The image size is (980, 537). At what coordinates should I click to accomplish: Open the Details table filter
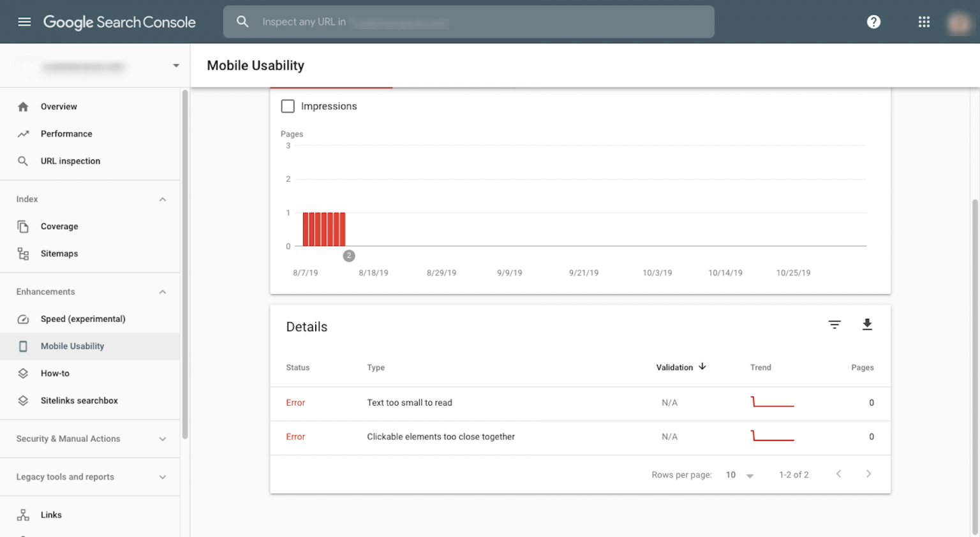click(835, 325)
